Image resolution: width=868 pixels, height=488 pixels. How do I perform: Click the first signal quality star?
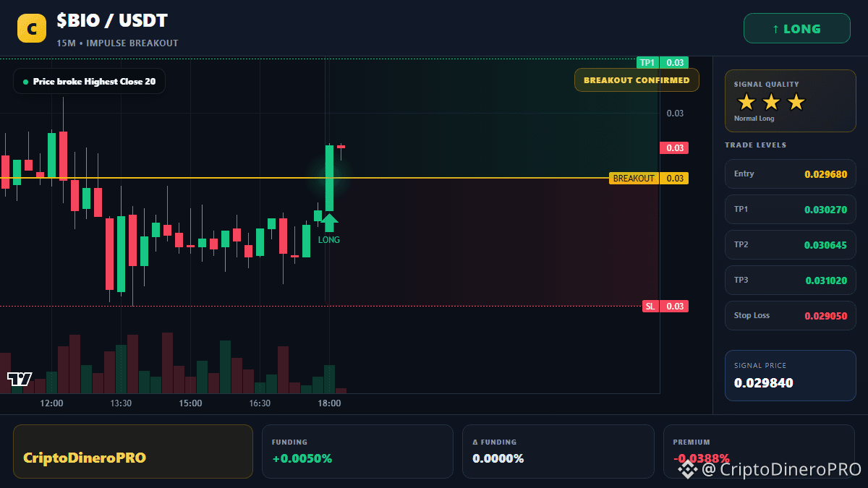[746, 102]
